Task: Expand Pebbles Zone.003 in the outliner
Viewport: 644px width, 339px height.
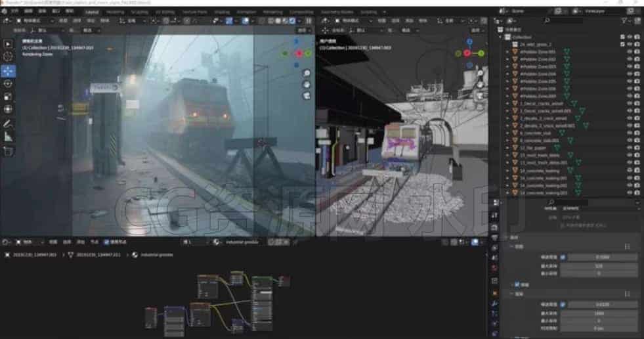Action: 507,66
